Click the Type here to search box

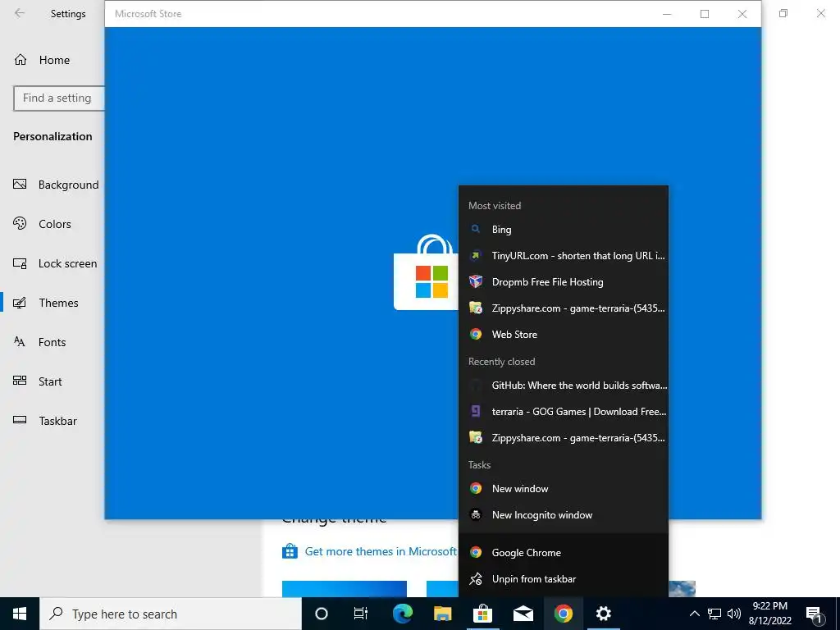click(171, 614)
